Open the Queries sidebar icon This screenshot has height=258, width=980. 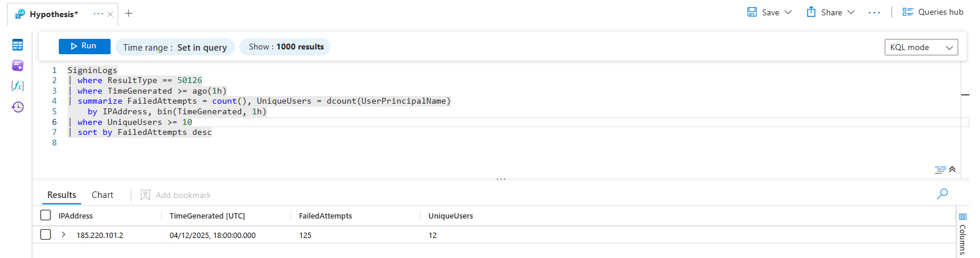click(x=18, y=65)
